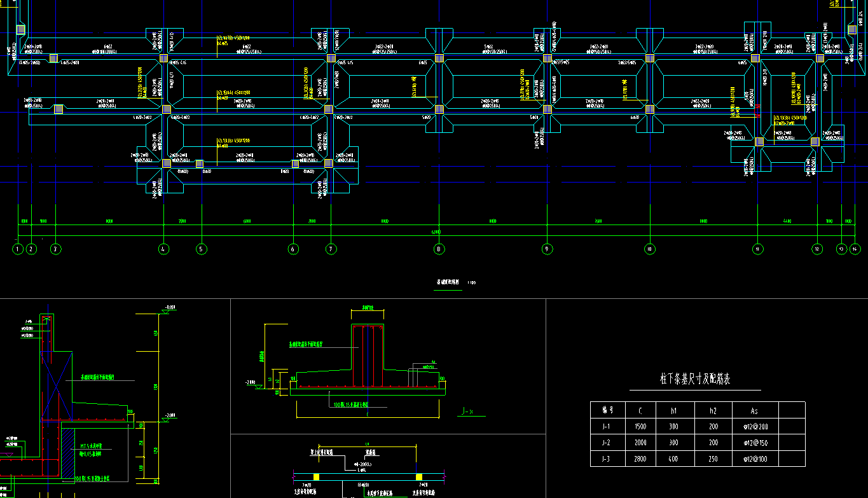Click axis bubble number 3
Viewport: 868px width, 498px height.
coord(56,249)
